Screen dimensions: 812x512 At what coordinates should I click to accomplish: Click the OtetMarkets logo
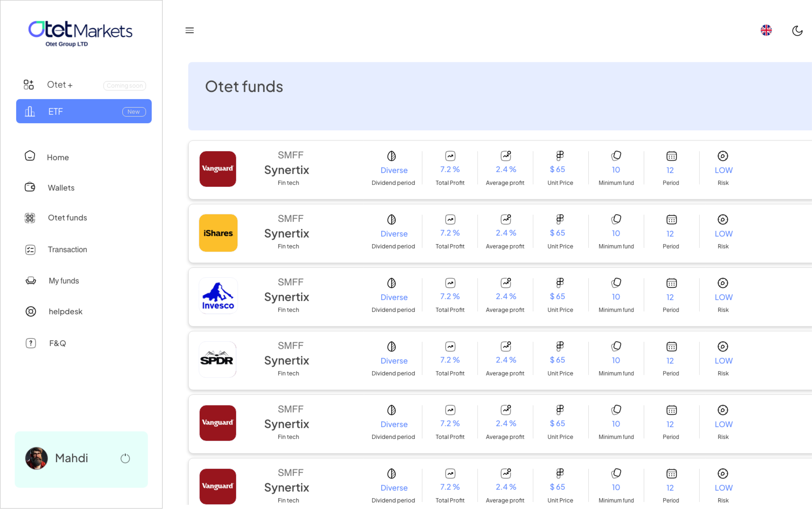pyautogui.click(x=80, y=33)
